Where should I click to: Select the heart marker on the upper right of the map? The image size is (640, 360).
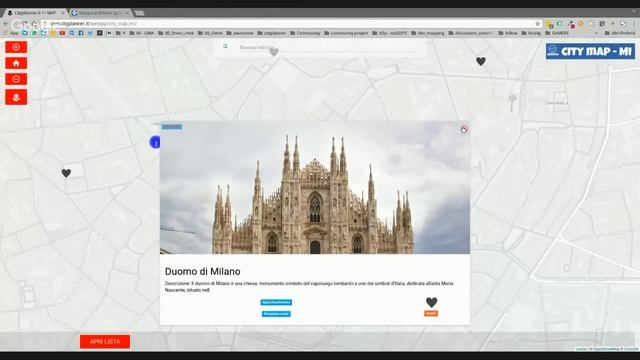click(481, 61)
